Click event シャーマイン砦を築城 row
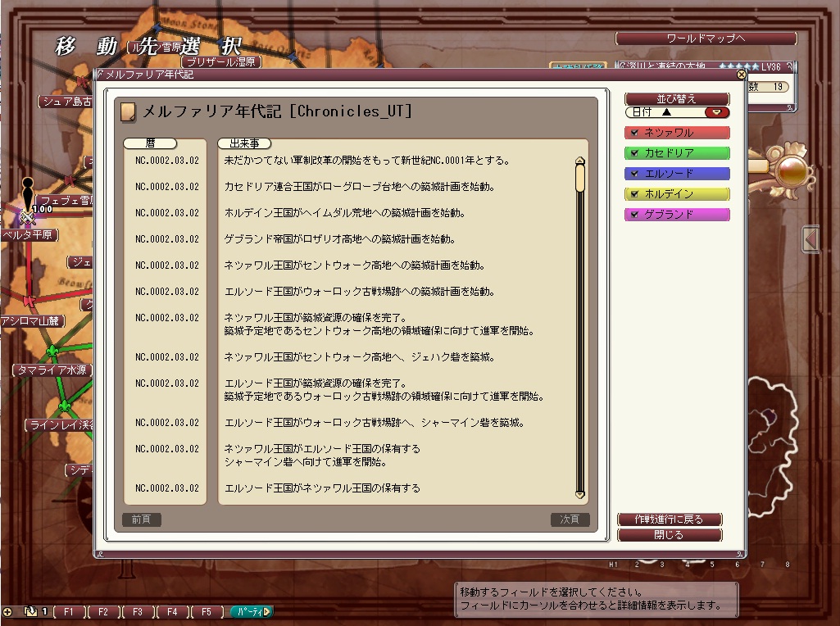The image size is (840, 626). coord(374,423)
